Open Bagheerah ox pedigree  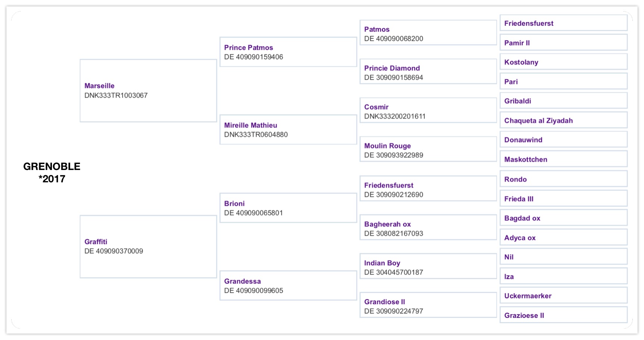tap(387, 225)
